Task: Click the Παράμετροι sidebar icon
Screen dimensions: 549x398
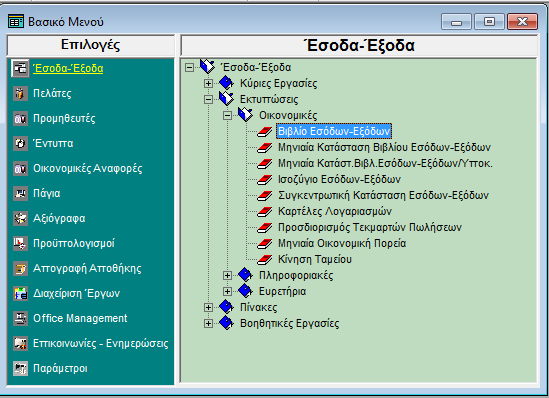Action: 20,368
